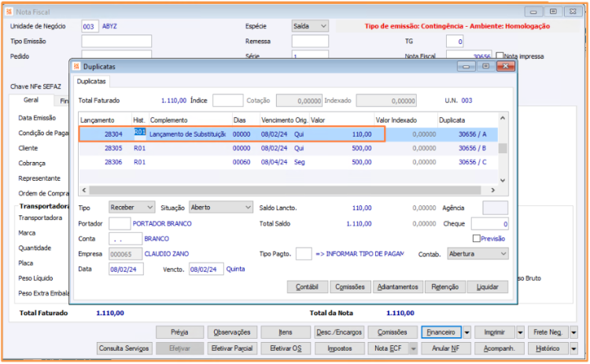590x364 pixels.
Task: Click the Financeiro button's dropdown arrow
Action: (x=467, y=333)
